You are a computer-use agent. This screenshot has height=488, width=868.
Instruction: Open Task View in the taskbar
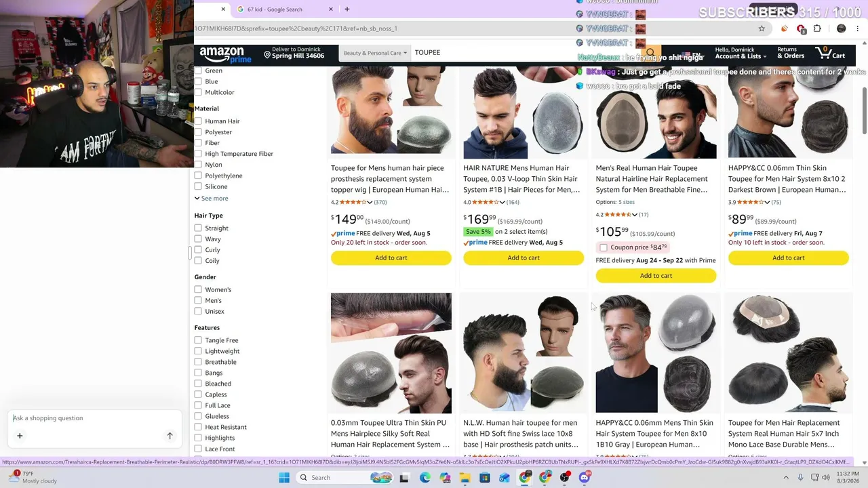tap(404, 478)
